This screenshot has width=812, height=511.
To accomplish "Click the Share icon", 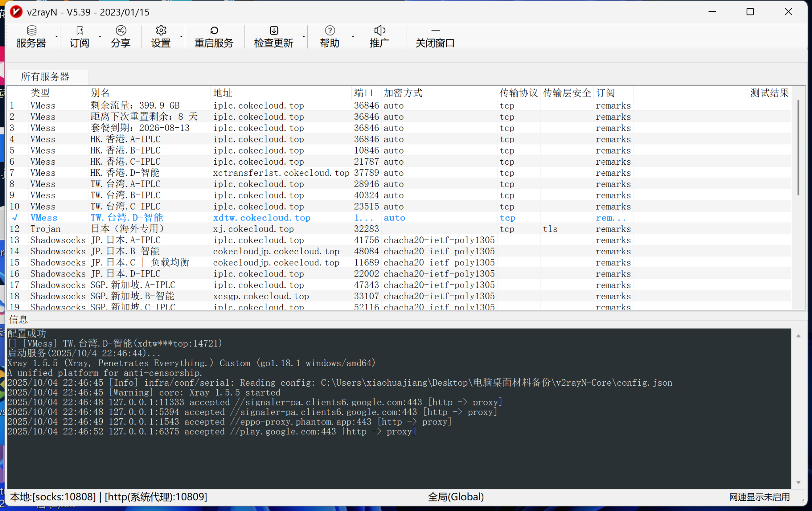I will click(121, 31).
